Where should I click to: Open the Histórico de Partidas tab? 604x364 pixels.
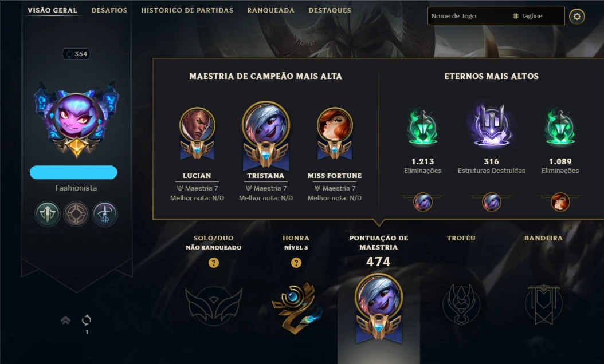pyautogui.click(x=187, y=10)
